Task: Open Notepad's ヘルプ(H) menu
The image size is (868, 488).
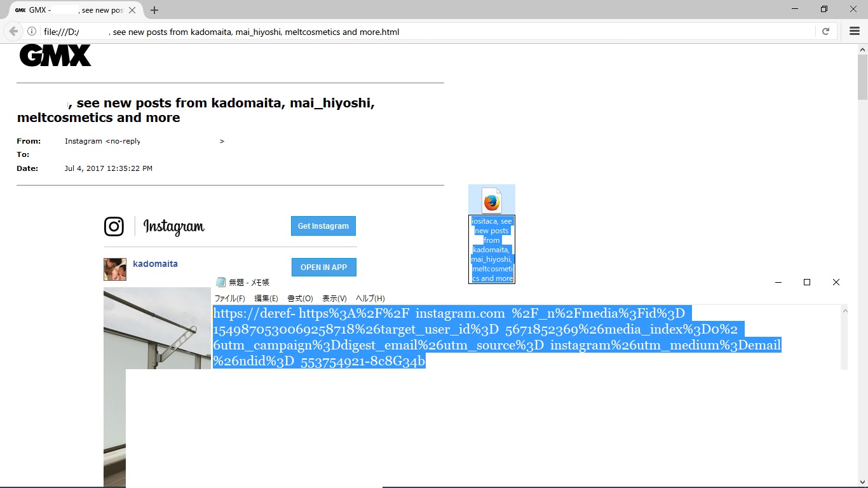Action: [x=370, y=299]
